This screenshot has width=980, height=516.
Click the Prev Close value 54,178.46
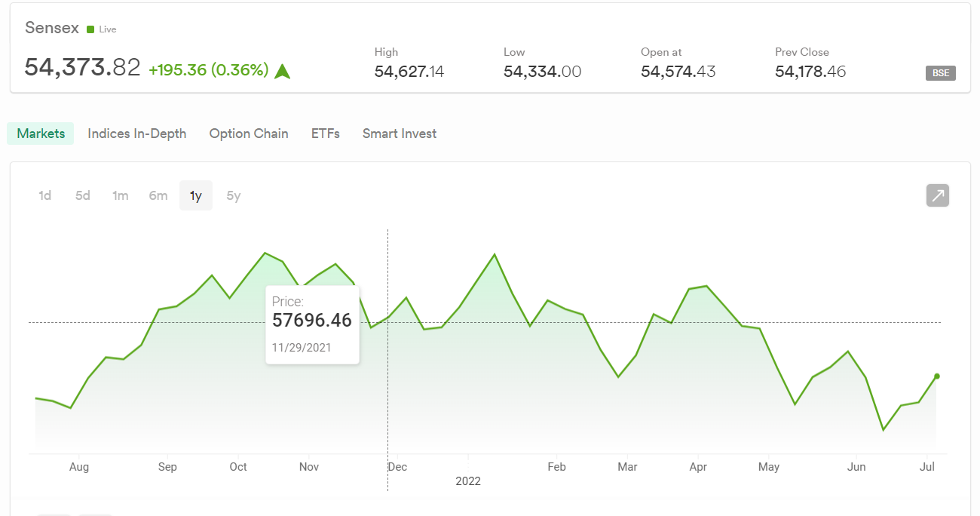810,72
